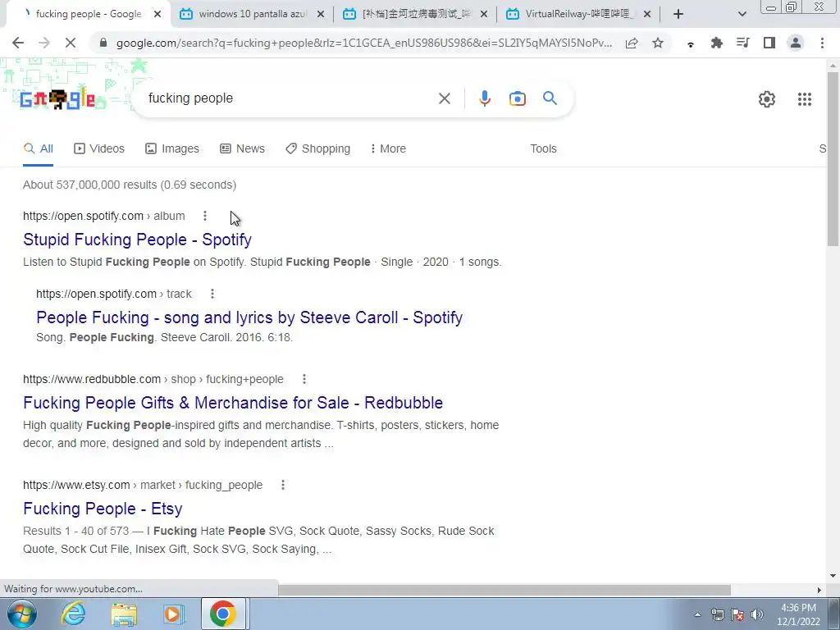Open the Steeve Caroll Spotify song link

click(x=249, y=317)
